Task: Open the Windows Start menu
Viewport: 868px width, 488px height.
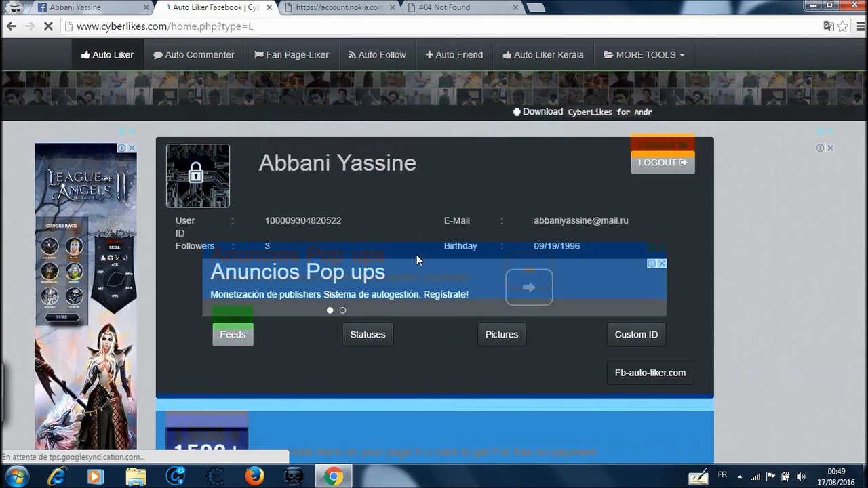Action: tap(16, 476)
